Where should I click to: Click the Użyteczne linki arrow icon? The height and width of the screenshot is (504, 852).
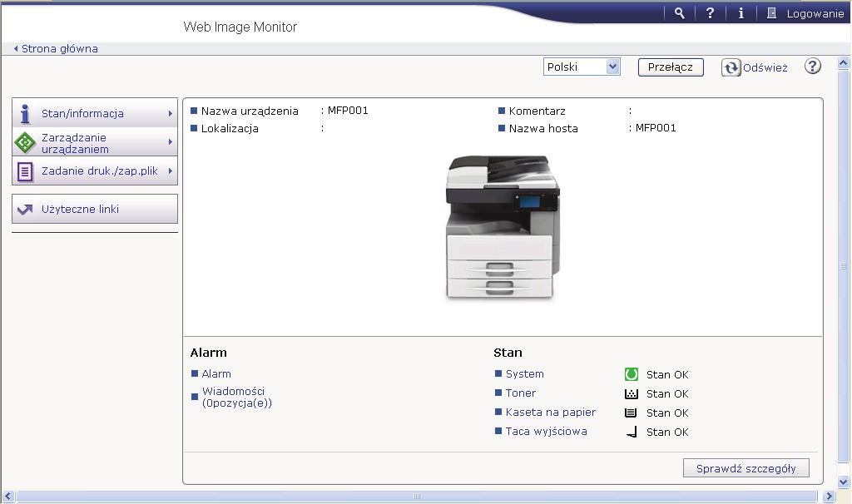(x=25, y=209)
